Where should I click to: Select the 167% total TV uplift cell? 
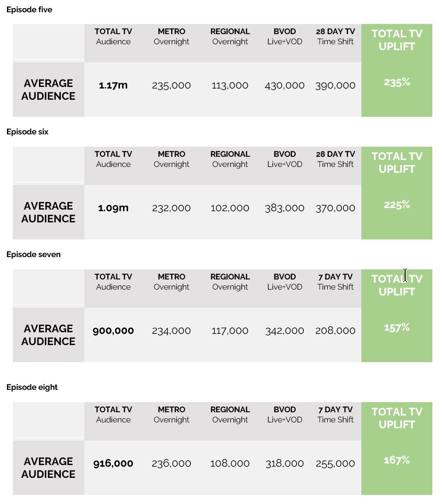(x=397, y=460)
